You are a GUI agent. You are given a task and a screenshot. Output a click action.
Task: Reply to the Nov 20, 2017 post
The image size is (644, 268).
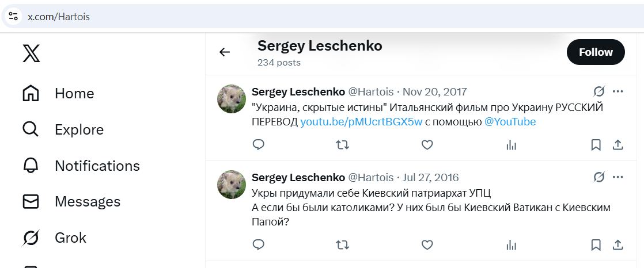pyautogui.click(x=259, y=145)
